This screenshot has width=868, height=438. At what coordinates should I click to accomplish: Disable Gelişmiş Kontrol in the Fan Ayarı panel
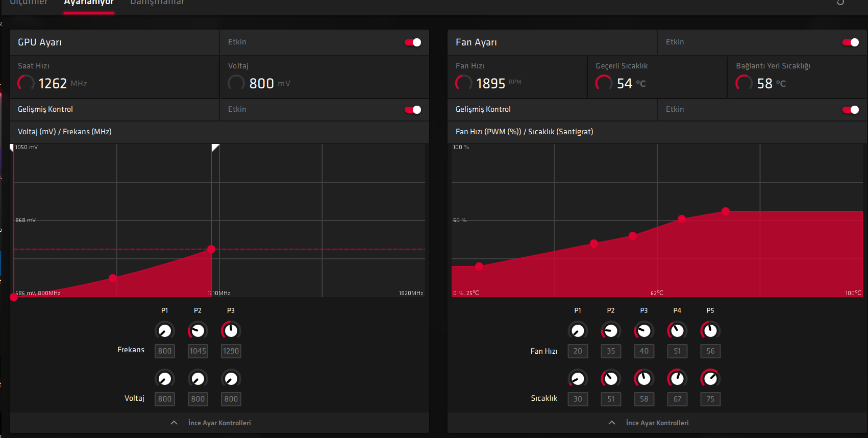[x=851, y=110]
